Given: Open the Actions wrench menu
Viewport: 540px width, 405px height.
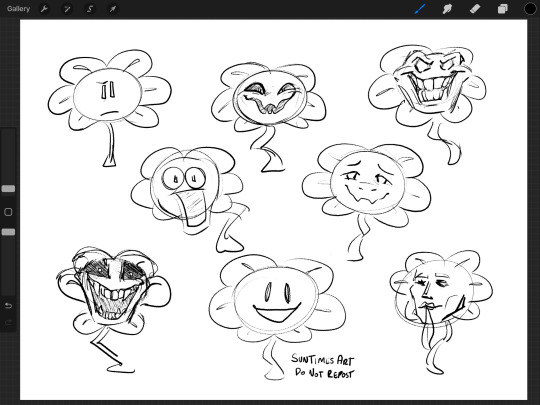Looking at the screenshot, I should pos(44,9).
